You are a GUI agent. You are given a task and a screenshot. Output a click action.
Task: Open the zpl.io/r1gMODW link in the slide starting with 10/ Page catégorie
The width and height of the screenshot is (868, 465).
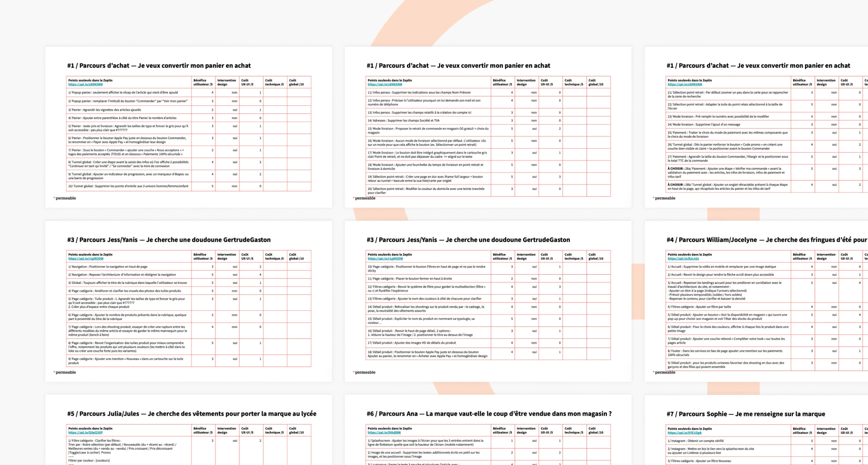tap(385, 259)
